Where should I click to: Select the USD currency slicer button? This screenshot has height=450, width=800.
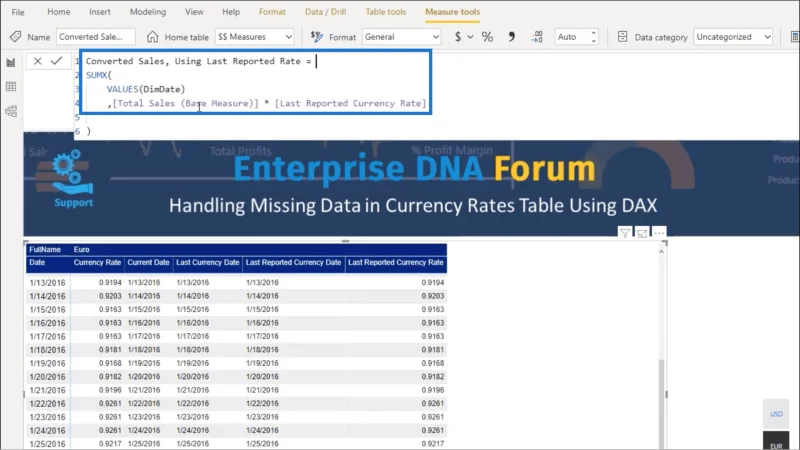pyautogui.click(x=776, y=414)
